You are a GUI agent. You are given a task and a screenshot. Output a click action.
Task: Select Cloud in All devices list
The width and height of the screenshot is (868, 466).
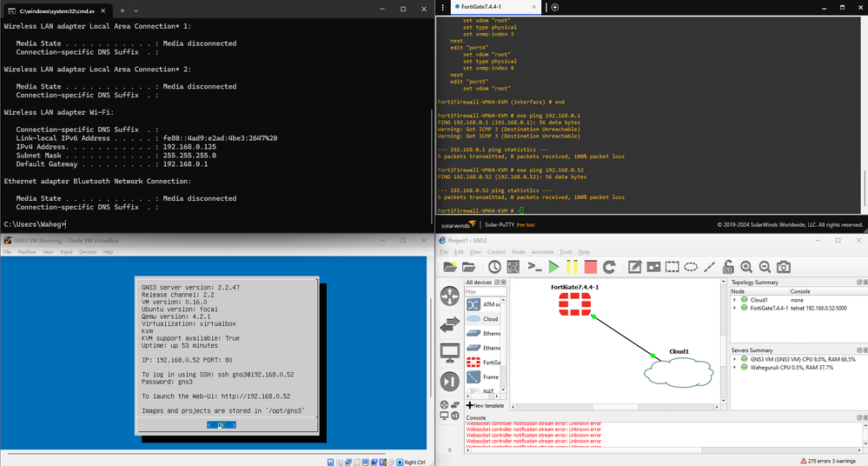[x=483, y=318]
